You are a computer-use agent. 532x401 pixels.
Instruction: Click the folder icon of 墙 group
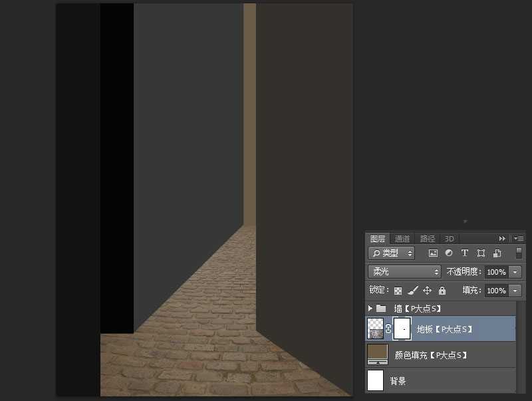point(381,309)
